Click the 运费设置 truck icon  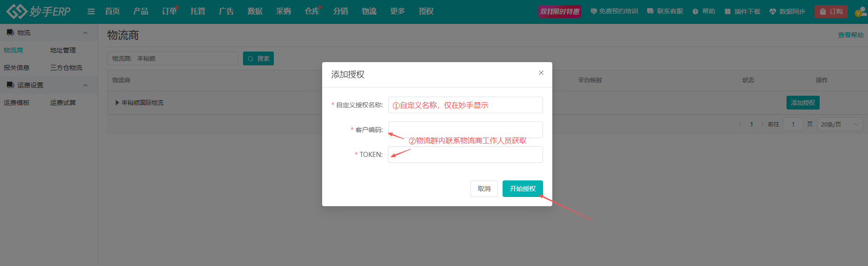pyautogui.click(x=11, y=85)
